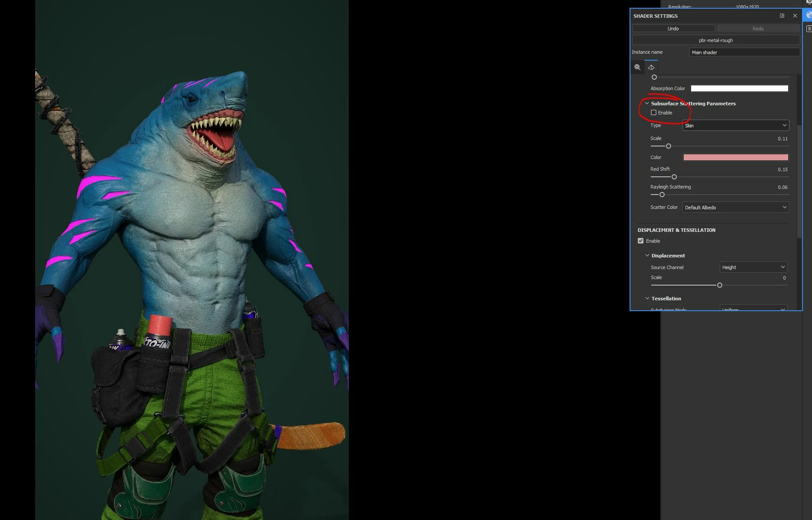Disable Displacement & Tessellation Enable checkbox
The width and height of the screenshot is (812, 520).
tap(640, 241)
